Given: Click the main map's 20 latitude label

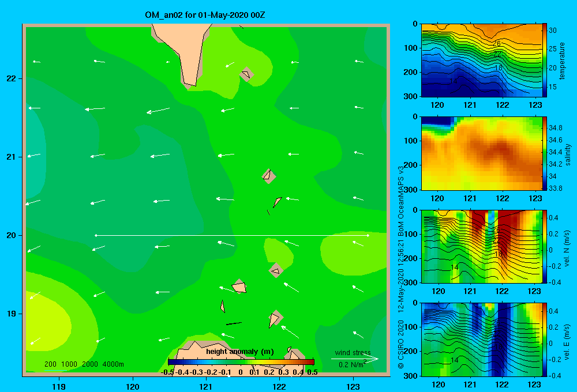Looking at the screenshot, I should coord(12,235).
